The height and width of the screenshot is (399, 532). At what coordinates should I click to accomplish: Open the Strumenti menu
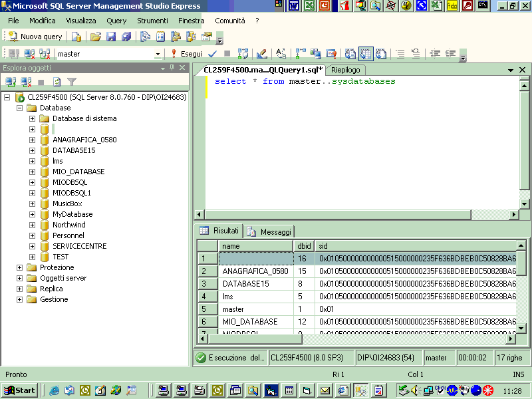click(152, 21)
